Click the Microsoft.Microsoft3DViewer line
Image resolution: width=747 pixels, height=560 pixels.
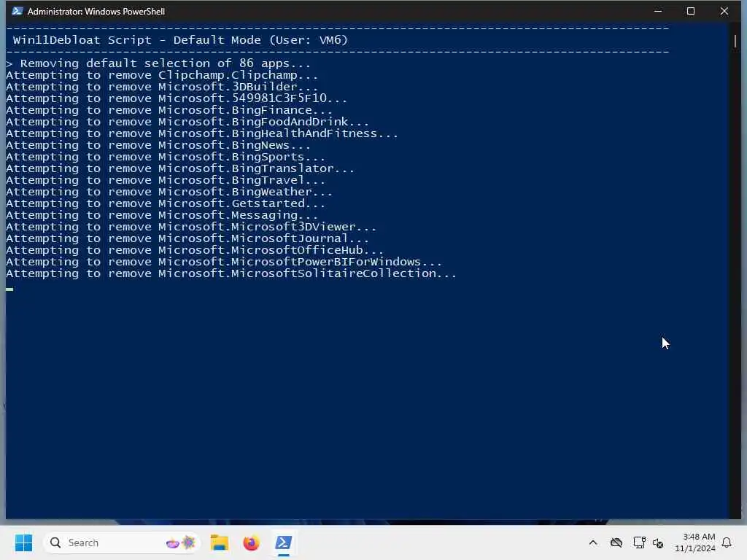coord(191,227)
